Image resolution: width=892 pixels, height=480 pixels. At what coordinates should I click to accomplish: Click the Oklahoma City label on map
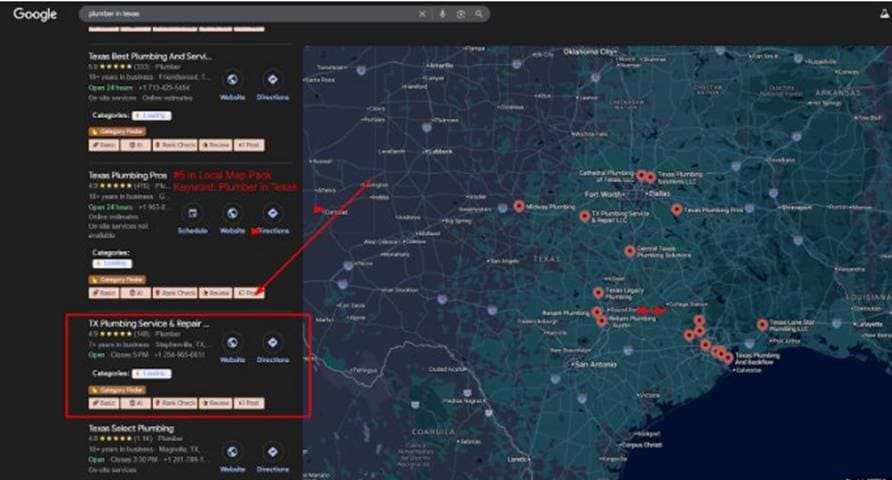tap(589, 52)
